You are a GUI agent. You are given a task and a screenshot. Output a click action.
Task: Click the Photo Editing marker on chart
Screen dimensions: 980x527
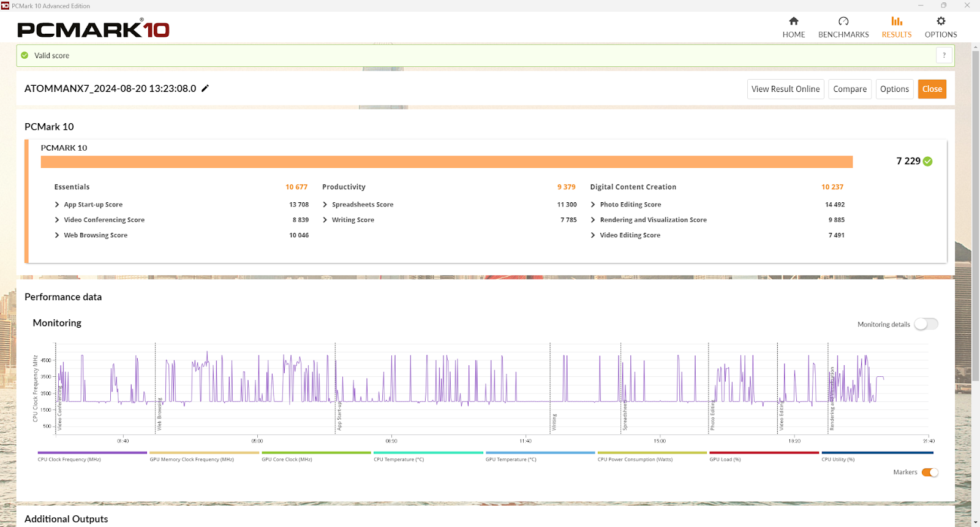pyautogui.click(x=712, y=415)
